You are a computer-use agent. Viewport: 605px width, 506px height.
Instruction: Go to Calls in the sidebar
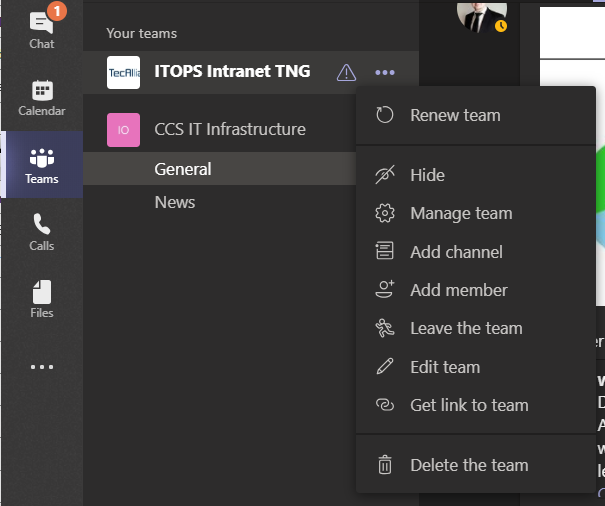tap(42, 232)
